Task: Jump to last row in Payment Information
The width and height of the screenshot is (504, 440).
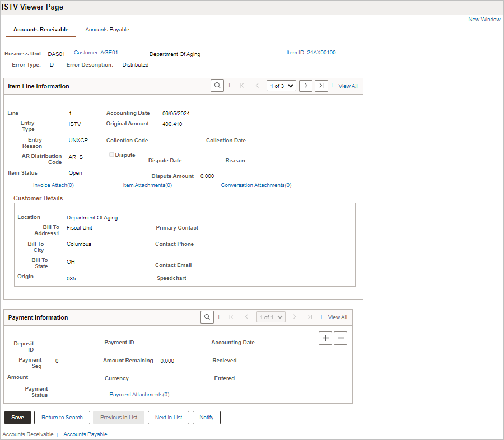Action: pyautogui.click(x=310, y=317)
